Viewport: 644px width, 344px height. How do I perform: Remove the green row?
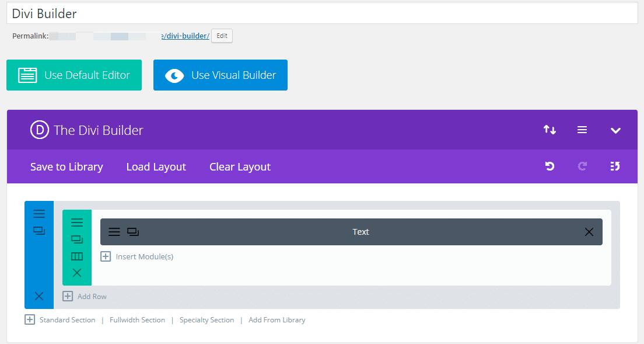pos(77,273)
